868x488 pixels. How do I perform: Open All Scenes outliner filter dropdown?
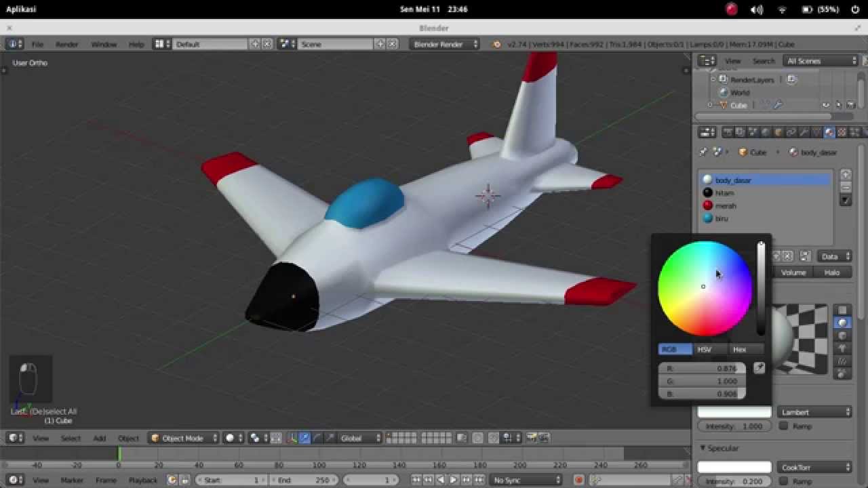(x=821, y=61)
